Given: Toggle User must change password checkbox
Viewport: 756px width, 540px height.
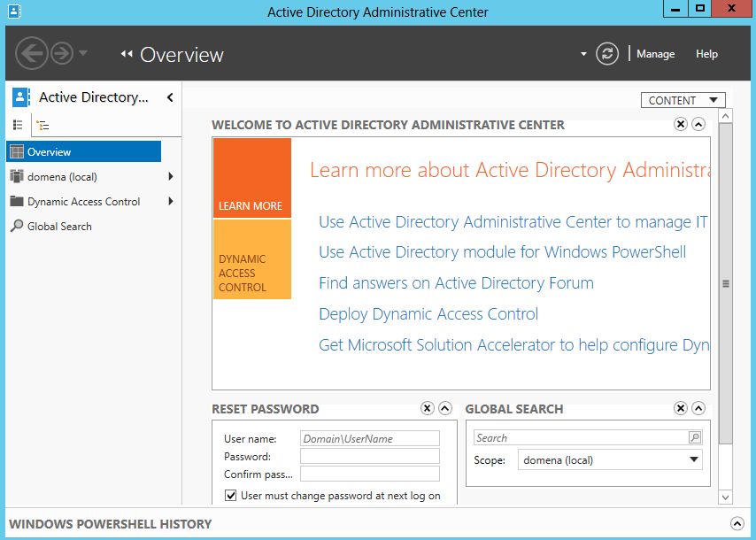Looking at the screenshot, I should pos(231,495).
